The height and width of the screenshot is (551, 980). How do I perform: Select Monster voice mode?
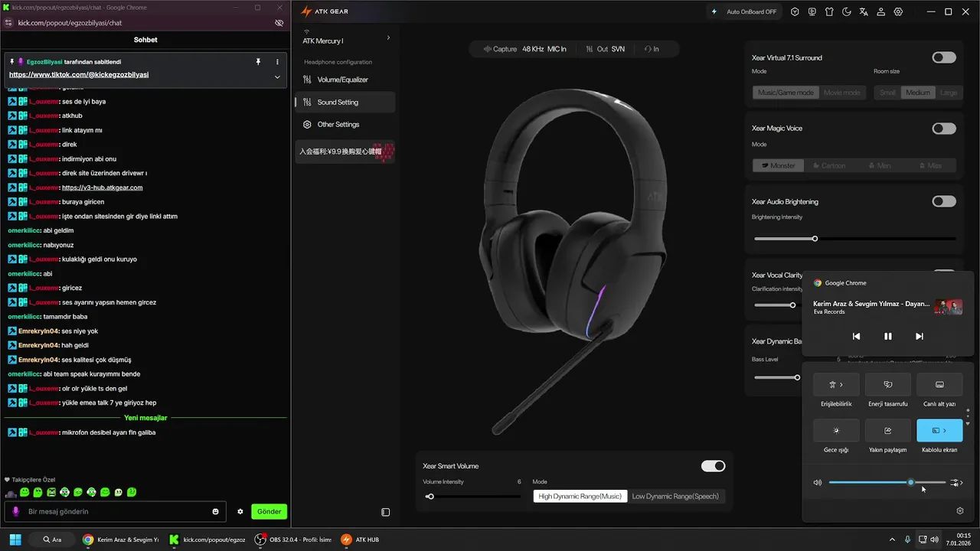778,165
